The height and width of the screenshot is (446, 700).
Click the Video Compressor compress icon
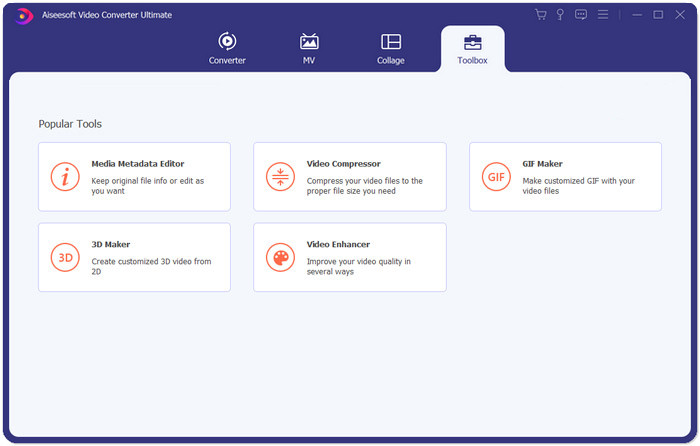280,177
